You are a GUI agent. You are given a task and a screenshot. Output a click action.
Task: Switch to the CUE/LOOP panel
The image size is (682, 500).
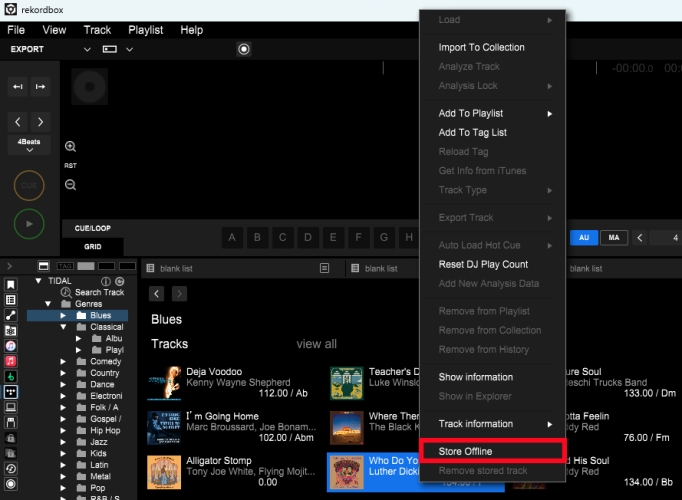93,228
